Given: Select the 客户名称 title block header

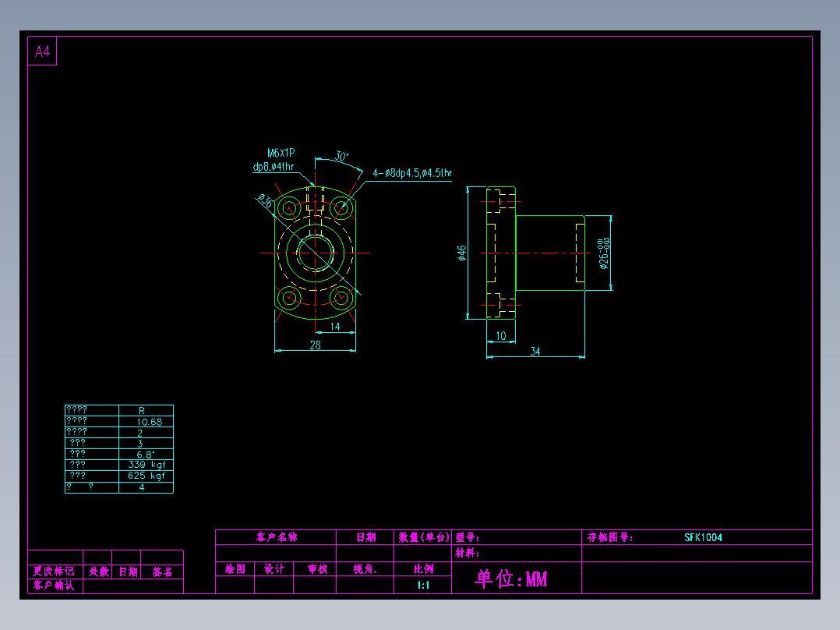Looking at the screenshot, I should [277, 537].
